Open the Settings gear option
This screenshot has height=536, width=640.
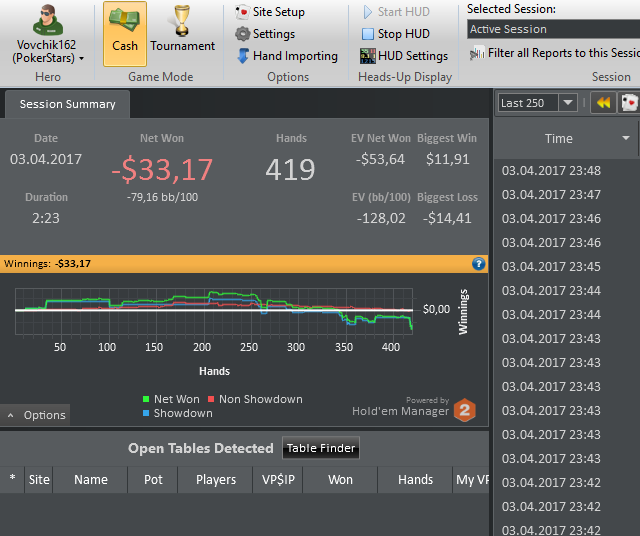pyautogui.click(x=265, y=34)
